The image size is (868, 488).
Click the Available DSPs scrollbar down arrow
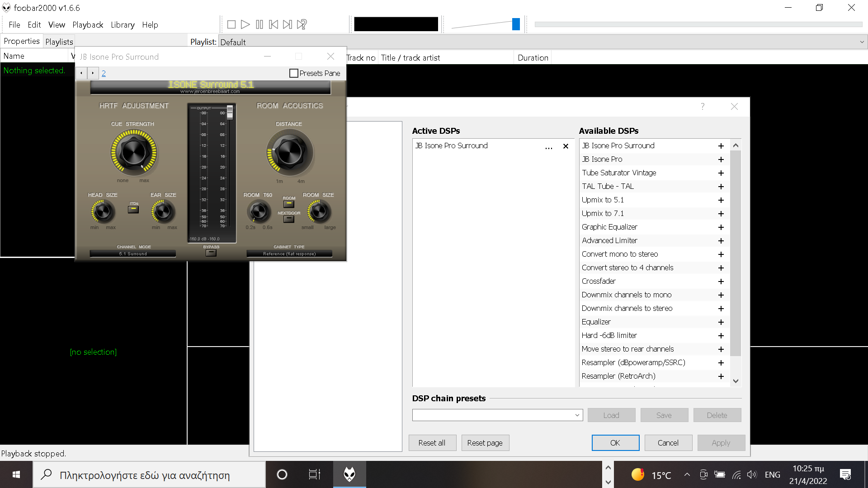point(736,381)
